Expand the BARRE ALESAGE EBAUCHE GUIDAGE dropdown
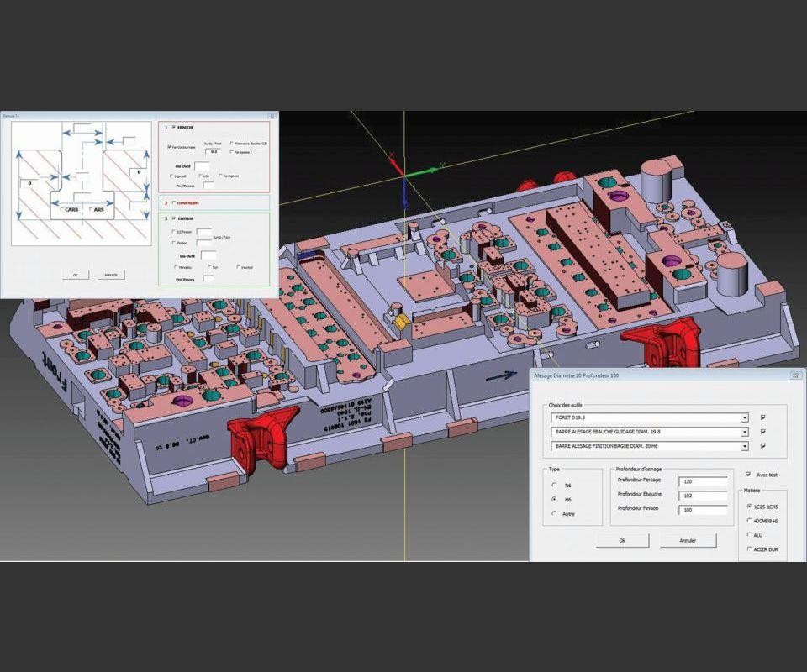 tap(744, 433)
